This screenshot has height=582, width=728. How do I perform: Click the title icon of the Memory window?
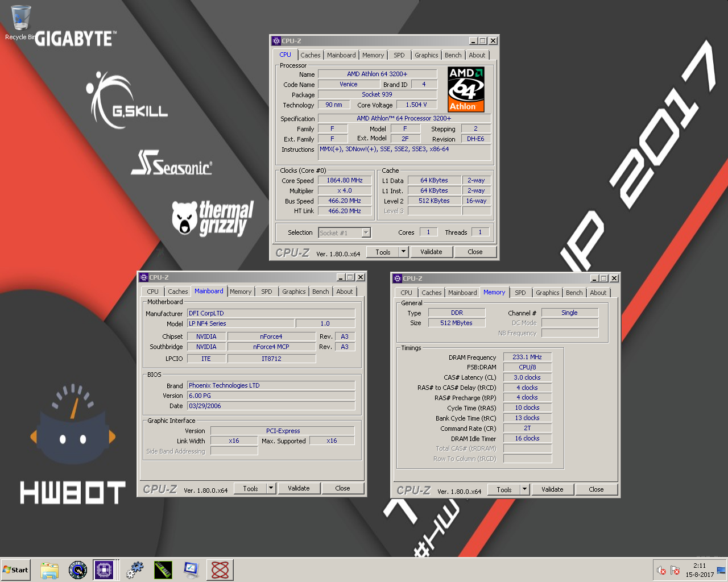click(398, 278)
